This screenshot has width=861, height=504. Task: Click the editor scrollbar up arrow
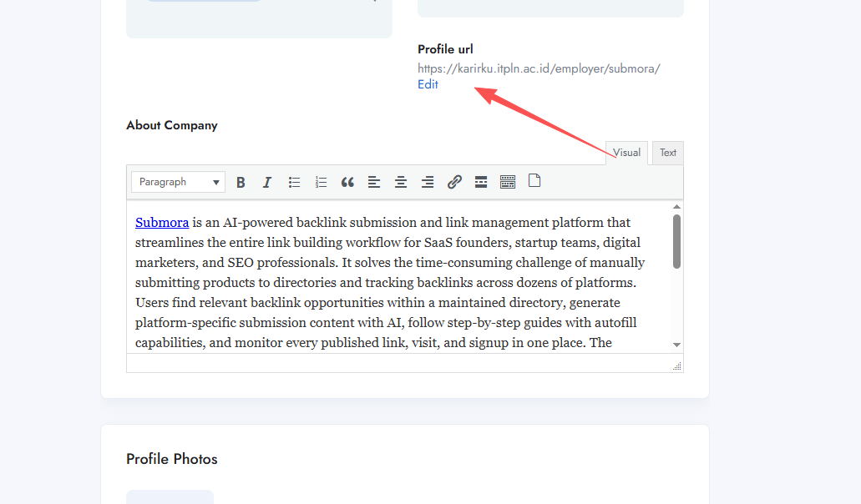pos(676,207)
